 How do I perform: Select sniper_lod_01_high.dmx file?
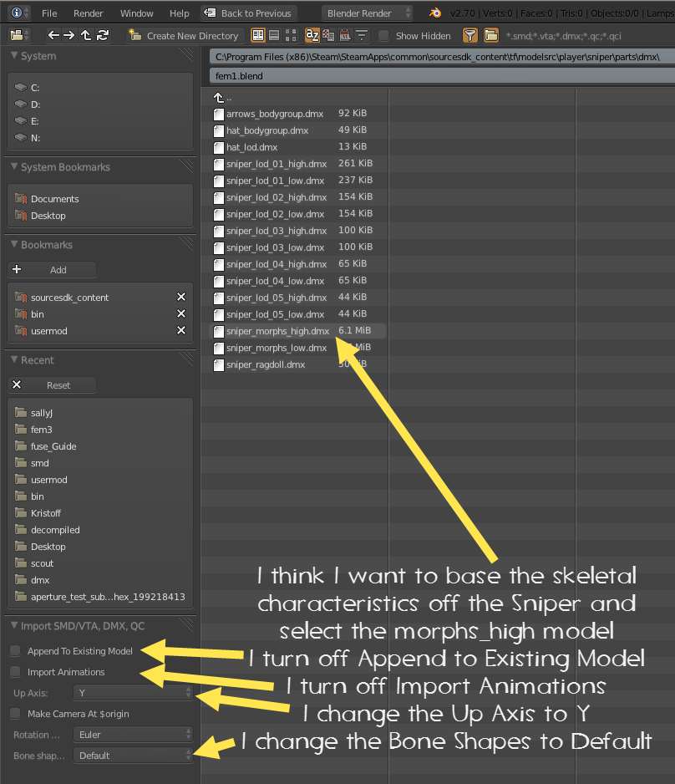pos(298,164)
